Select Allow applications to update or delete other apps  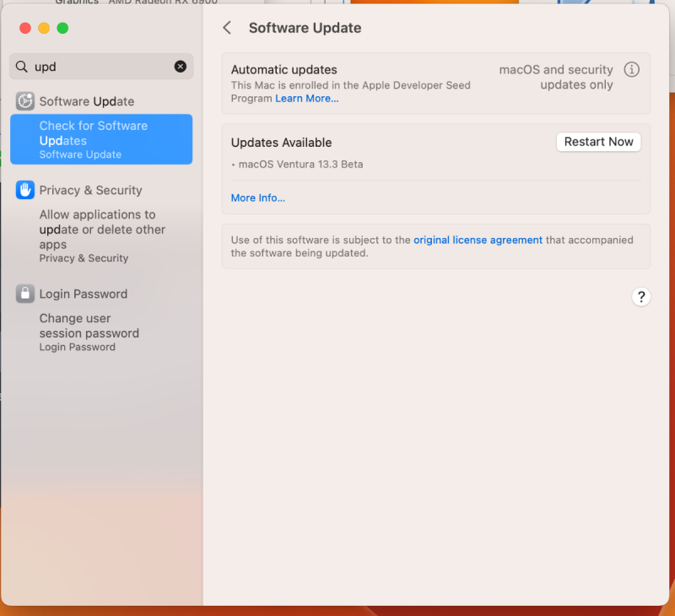click(102, 235)
